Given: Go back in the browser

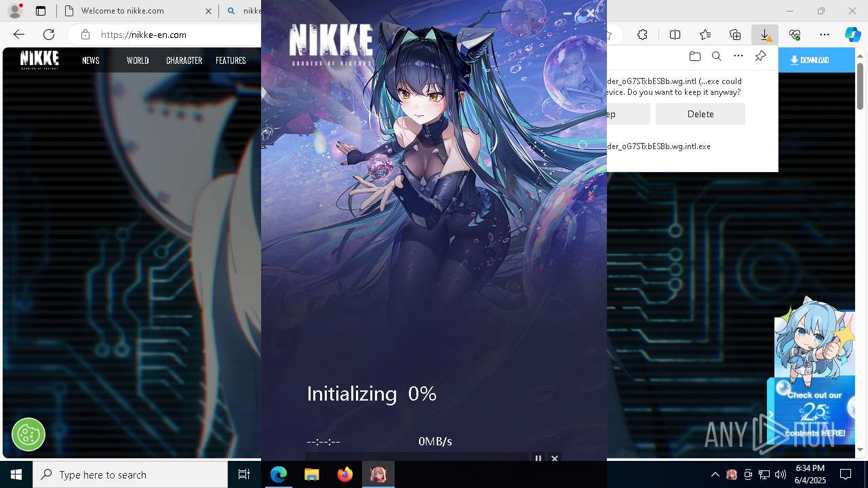Looking at the screenshot, I should click(19, 35).
